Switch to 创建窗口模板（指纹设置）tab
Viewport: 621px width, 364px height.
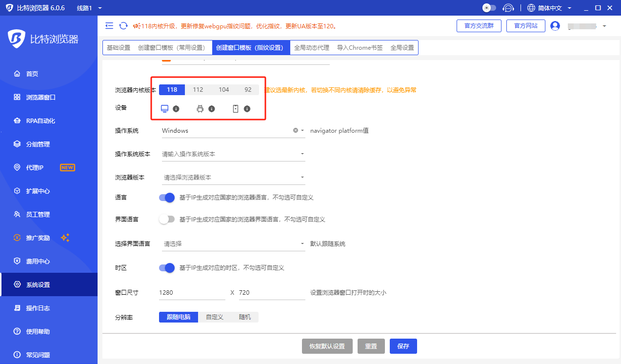click(x=251, y=48)
